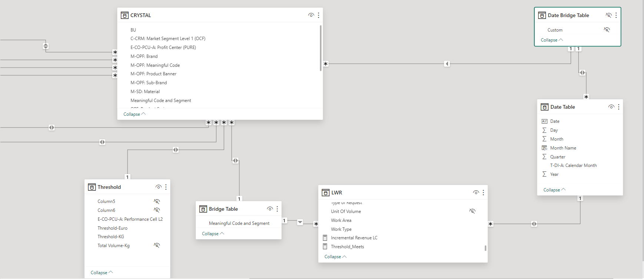Viewport: 644px width, 279px height.
Task: Select the cross-filter icon between LWR and Date Table
Action: point(534,224)
